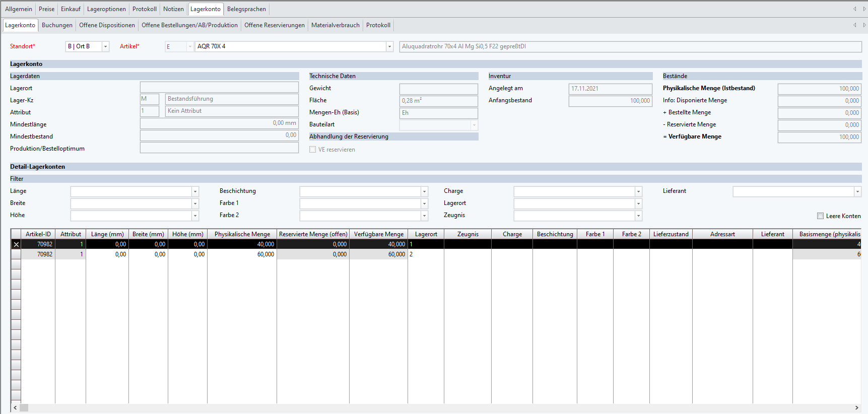The image size is (868, 414).
Task: Open the Länge filter dropdown
Action: [195, 191]
